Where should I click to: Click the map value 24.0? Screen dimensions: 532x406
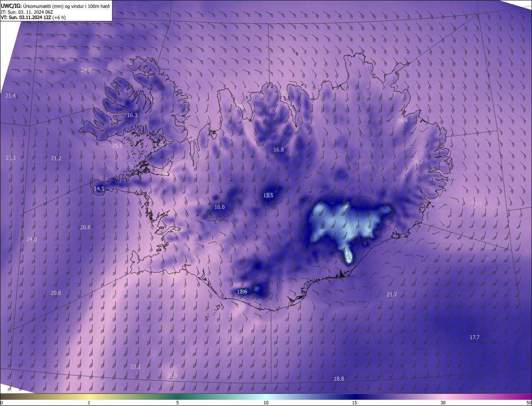[32, 240]
